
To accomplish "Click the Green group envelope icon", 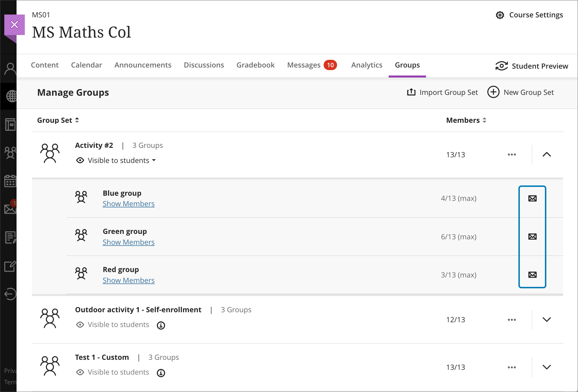I will [532, 236].
